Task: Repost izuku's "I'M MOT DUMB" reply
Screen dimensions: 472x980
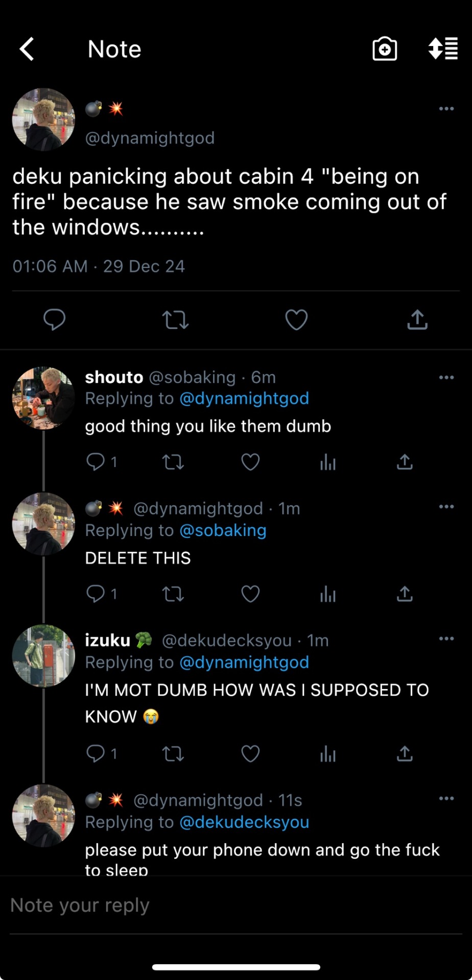Action: pos(173,753)
